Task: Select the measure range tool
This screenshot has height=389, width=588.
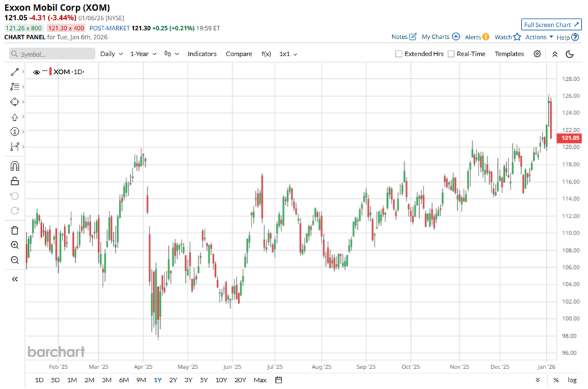Action: 14,146
